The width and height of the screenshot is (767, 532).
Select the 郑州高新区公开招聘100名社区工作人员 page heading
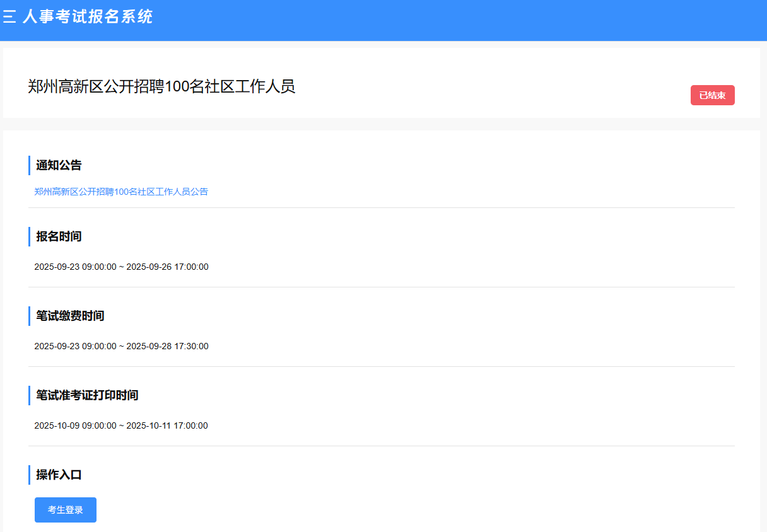pyautogui.click(x=161, y=86)
